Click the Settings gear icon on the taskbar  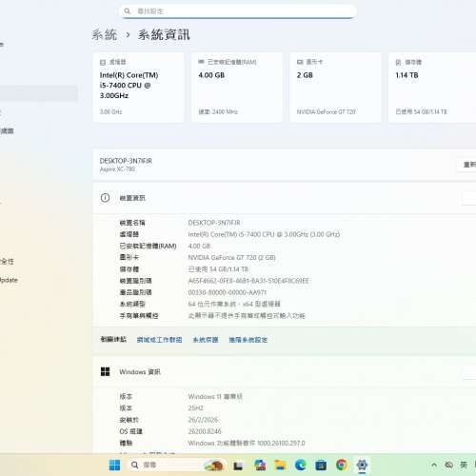pos(362,466)
